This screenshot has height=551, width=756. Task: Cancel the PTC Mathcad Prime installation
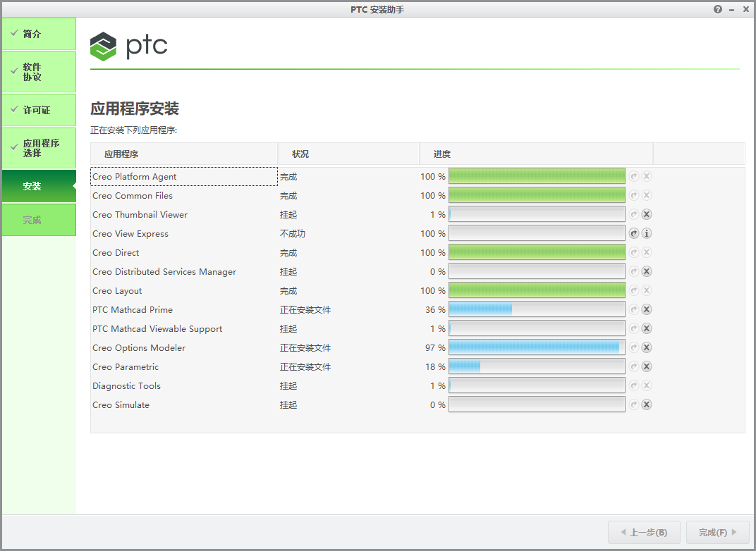click(647, 309)
